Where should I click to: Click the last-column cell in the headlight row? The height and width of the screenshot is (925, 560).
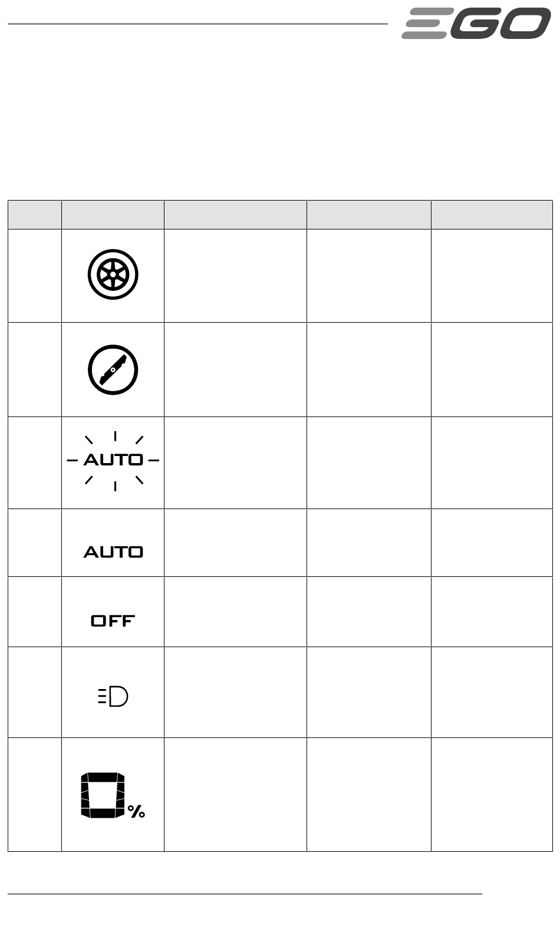(492, 692)
